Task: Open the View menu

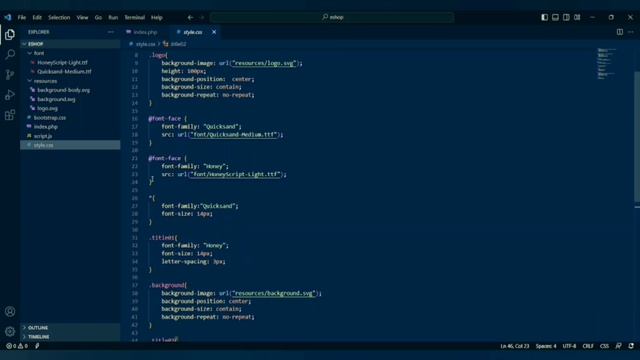Action: pyautogui.click(x=82, y=17)
